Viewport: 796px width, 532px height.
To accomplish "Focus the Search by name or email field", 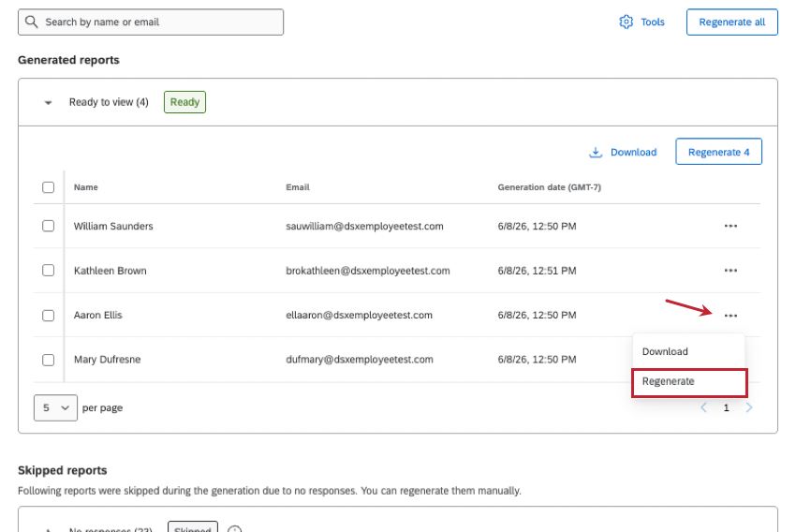I will pyautogui.click(x=151, y=22).
